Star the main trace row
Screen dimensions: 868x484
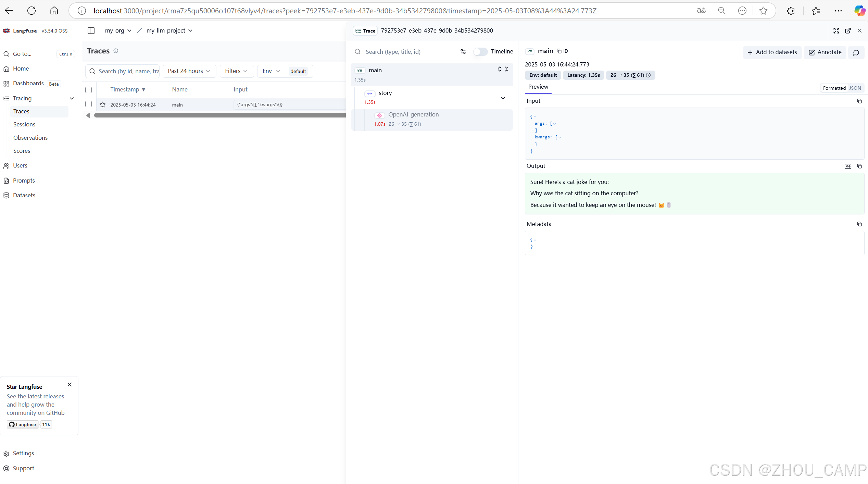coord(102,105)
